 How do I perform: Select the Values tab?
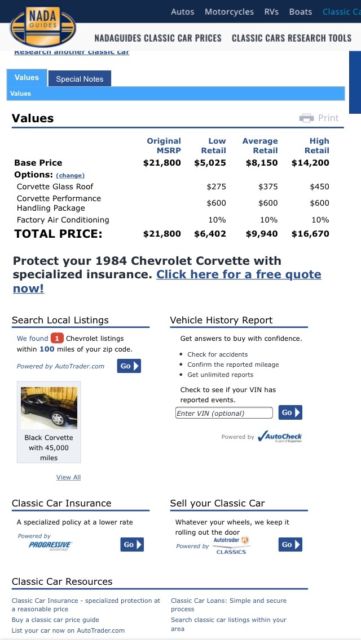coord(27,78)
